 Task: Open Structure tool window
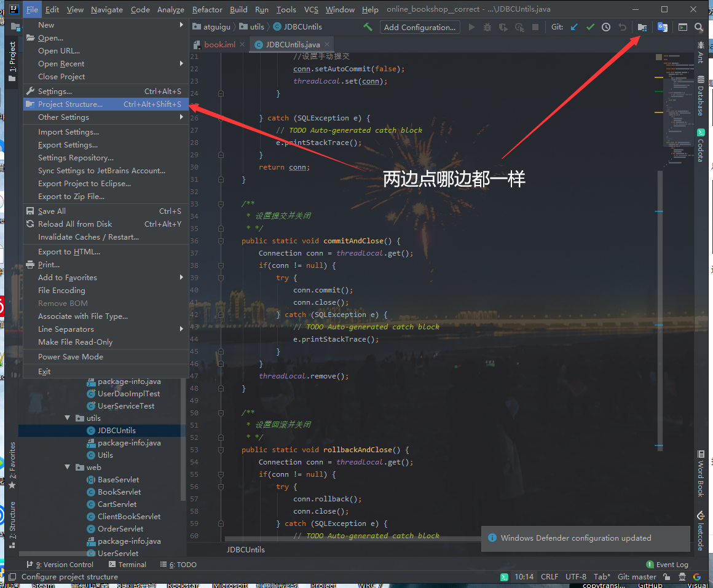(12, 524)
